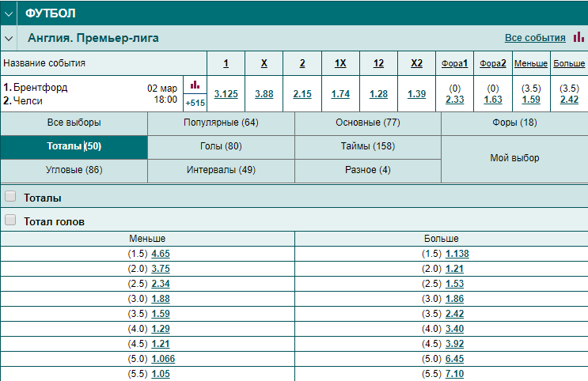The width and height of the screenshot is (588, 381).
Task: Select Больше (2.5) odds 1.53
Action: click(454, 284)
